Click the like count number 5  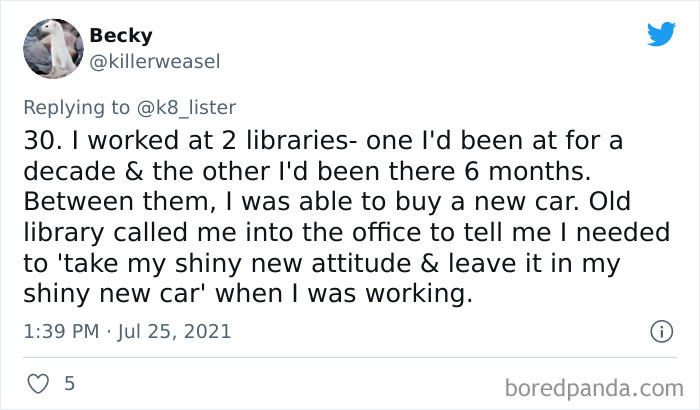coord(67,383)
